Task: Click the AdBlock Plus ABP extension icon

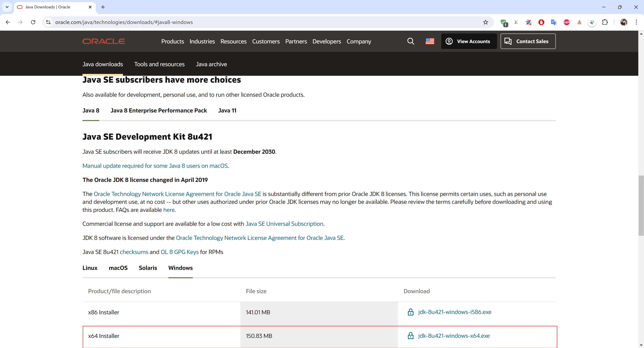Action: point(567,22)
